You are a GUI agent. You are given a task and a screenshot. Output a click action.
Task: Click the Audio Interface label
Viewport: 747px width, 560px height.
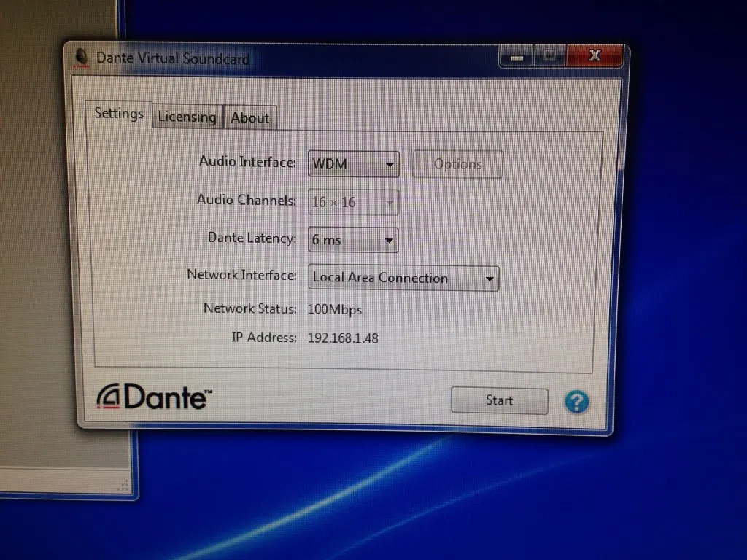click(x=247, y=162)
